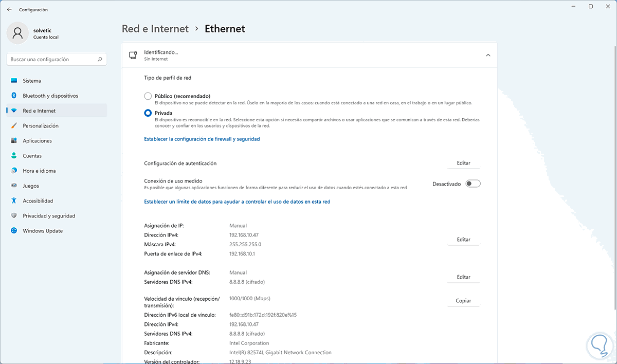This screenshot has height=364, width=617.
Task: Toggle the Conexión de uso medido switch
Action: pos(473,184)
